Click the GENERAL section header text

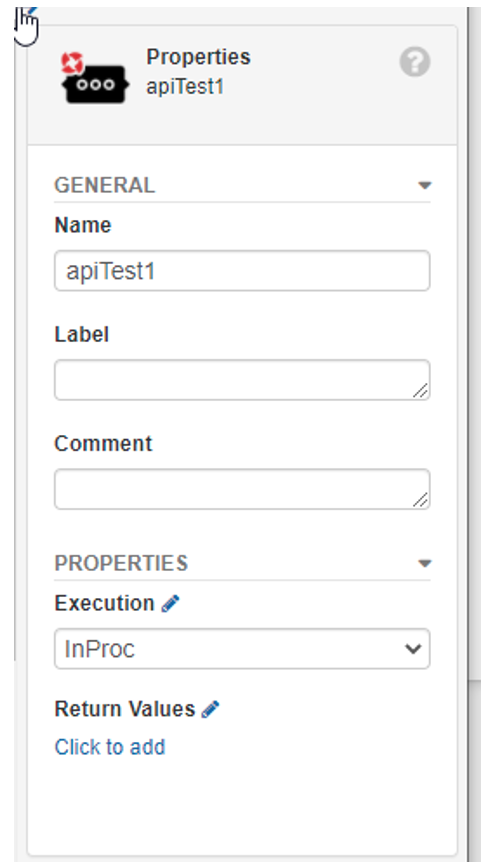click(105, 185)
